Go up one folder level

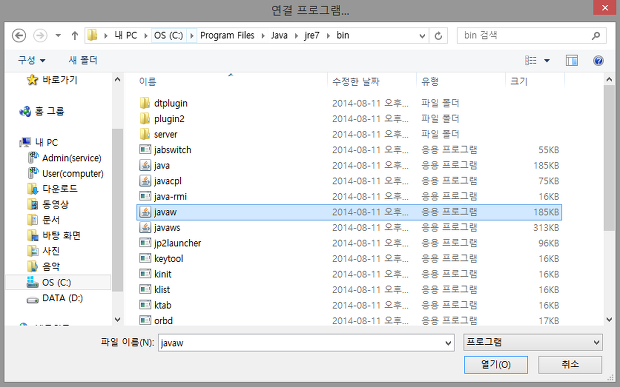(x=74, y=36)
